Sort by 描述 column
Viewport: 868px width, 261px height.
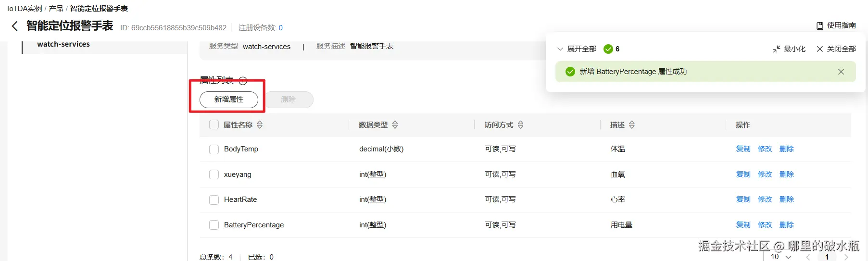(x=632, y=125)
